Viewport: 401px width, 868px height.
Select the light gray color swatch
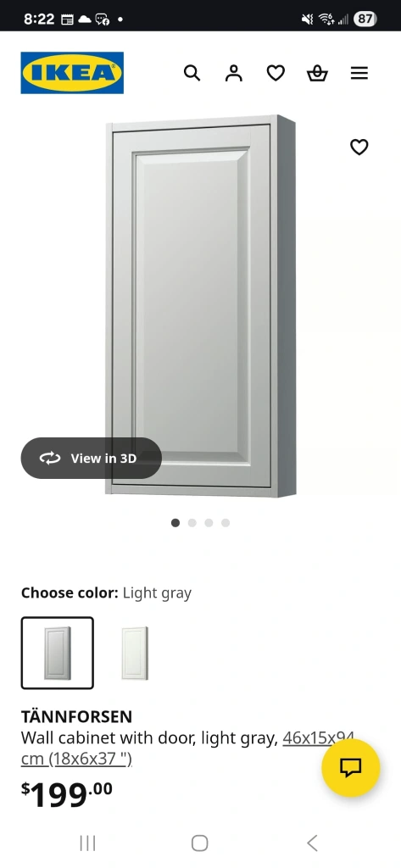[58, 653]
